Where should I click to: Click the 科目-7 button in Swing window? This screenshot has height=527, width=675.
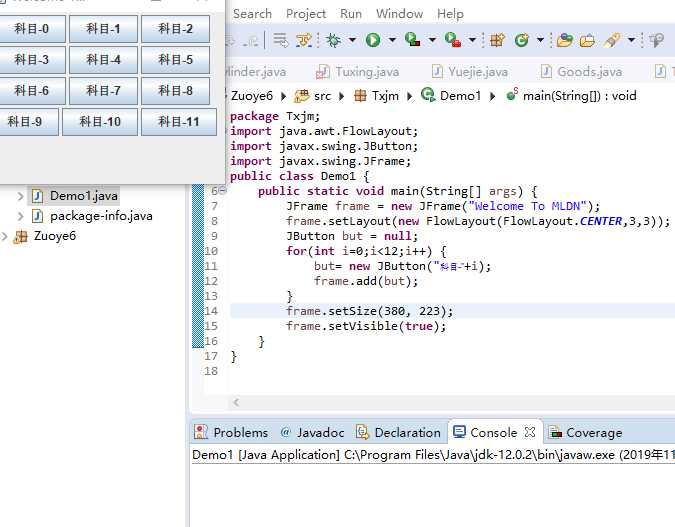point(103,91)
